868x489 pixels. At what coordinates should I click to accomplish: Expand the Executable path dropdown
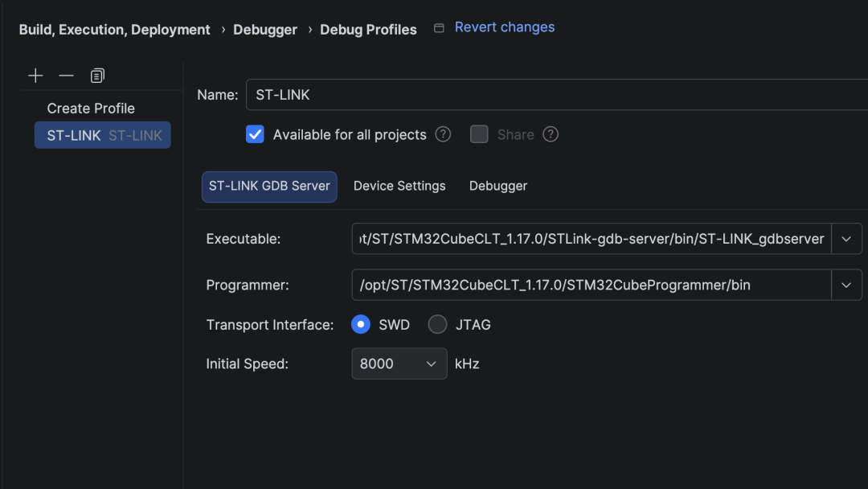(846, 239)
